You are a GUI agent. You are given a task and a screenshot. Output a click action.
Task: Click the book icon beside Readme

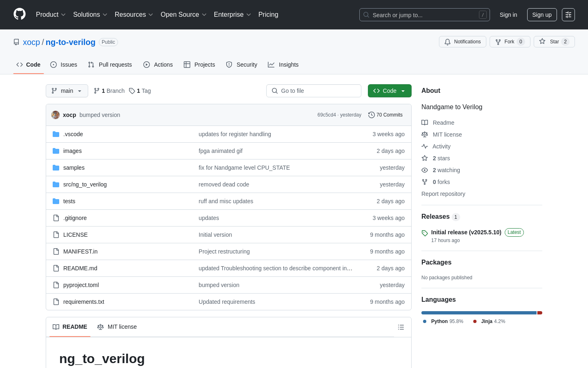coord(425,123)
